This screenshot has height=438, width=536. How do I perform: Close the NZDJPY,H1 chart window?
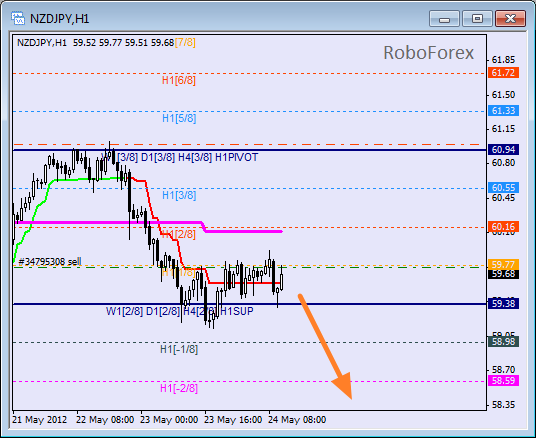pyautogui.click(x=510, y=18)
